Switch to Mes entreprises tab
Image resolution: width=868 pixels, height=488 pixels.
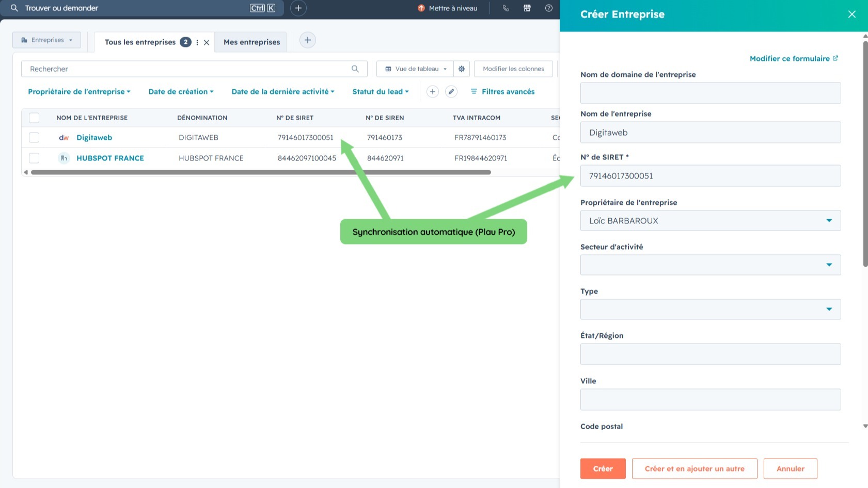click(x=252, y=42)
